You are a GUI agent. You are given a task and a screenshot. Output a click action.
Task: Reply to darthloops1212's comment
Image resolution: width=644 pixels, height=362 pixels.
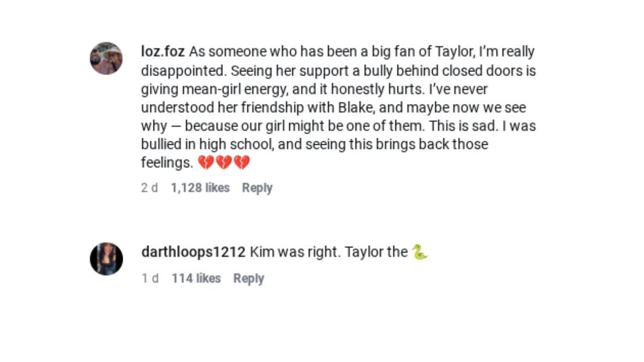coord(249,278)
